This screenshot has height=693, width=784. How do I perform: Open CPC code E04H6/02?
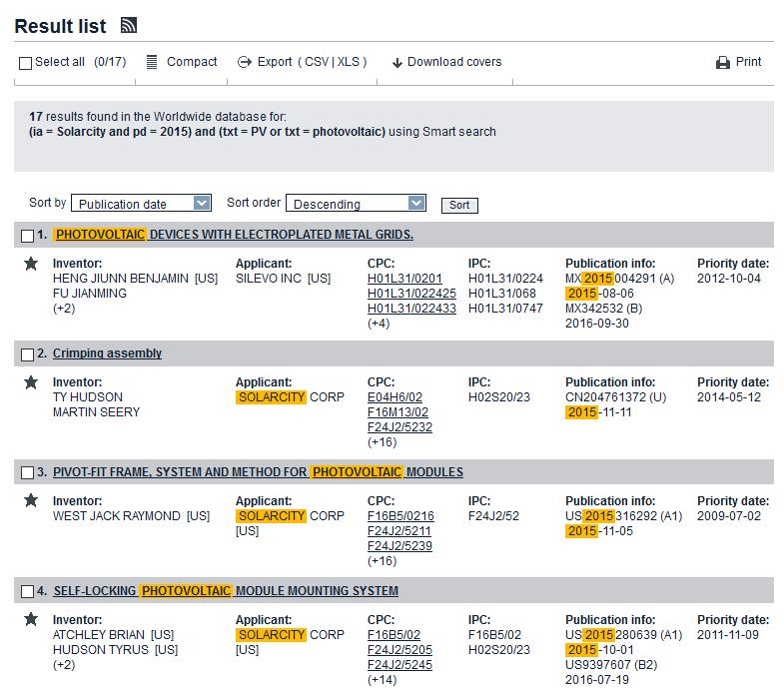[394, 397]
